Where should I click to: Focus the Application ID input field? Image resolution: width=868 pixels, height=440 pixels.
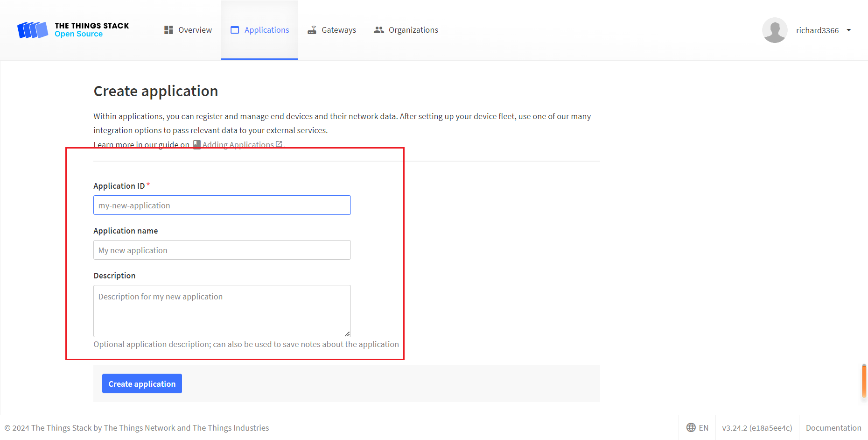click(222, 206)
